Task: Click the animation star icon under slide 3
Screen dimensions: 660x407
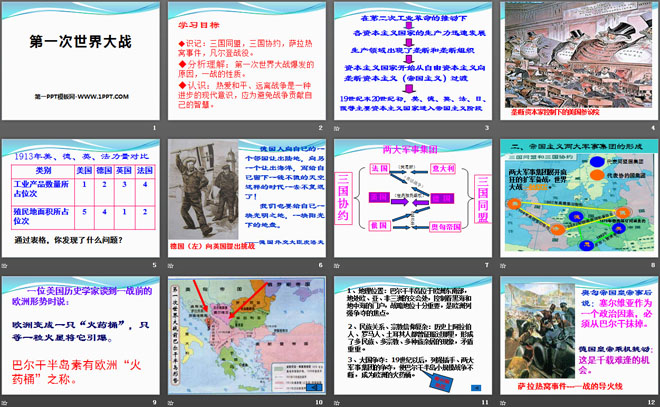Action: pos(337,128)
